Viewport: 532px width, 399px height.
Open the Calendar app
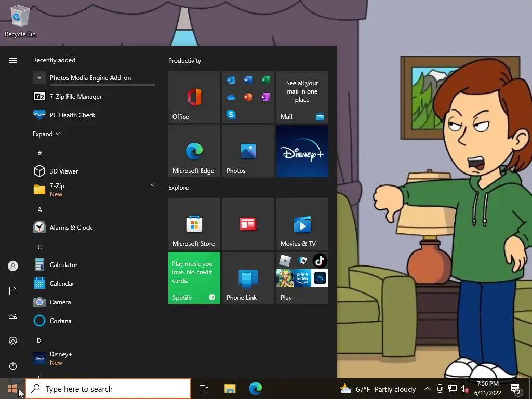(x=94, y=283)
